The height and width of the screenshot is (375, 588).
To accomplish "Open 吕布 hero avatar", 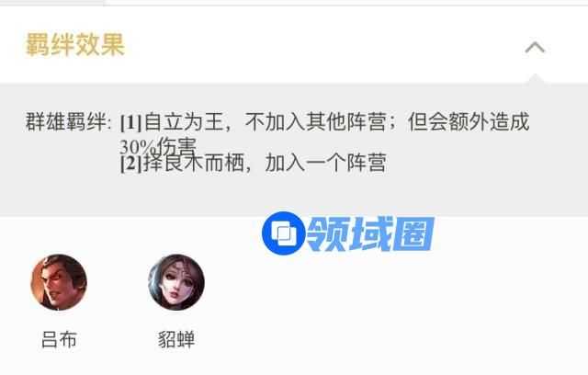I will 59,282.
